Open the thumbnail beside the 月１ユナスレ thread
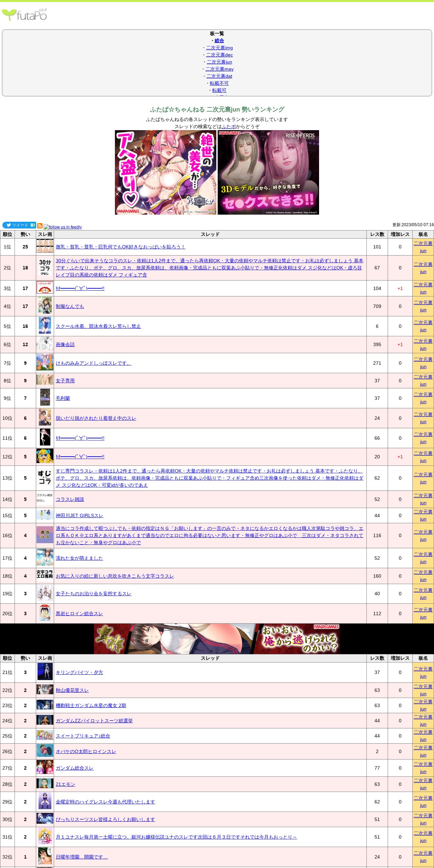The image size is (434, 868). coord(45,836)
